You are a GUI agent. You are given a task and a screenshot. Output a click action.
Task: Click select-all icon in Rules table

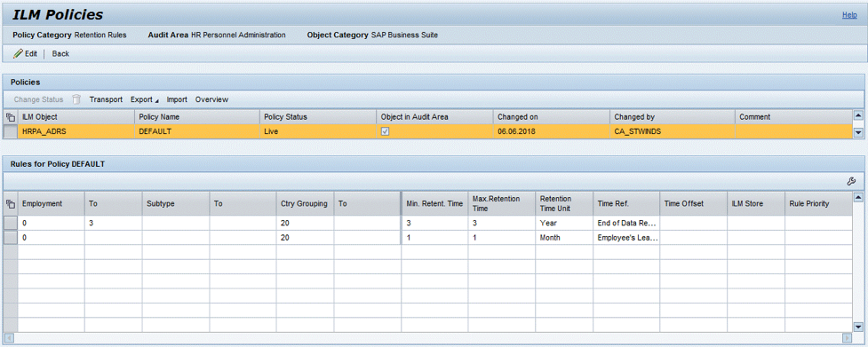(10, 204)
